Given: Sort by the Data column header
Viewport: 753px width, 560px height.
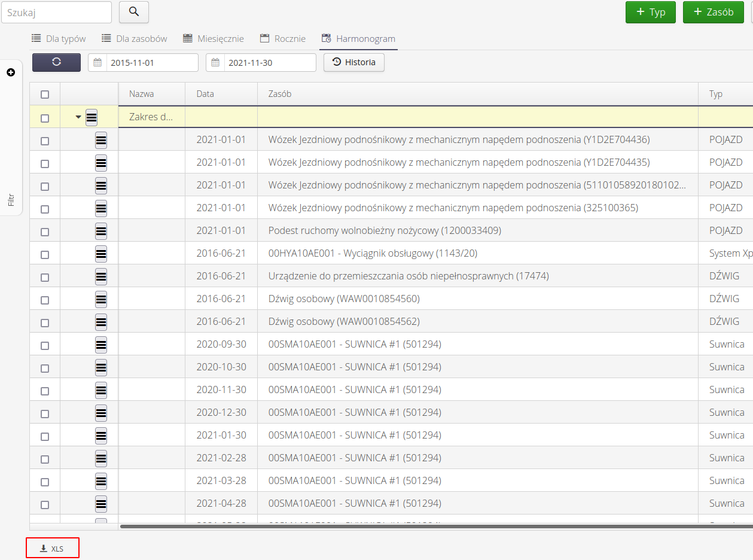Looking at the screenshot, I should click(205, 94).
